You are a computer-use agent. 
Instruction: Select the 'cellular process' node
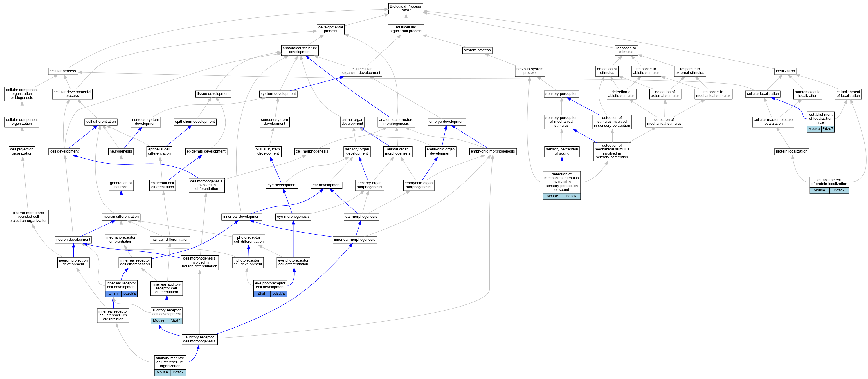pyautogui.click(x=63, y=71)
